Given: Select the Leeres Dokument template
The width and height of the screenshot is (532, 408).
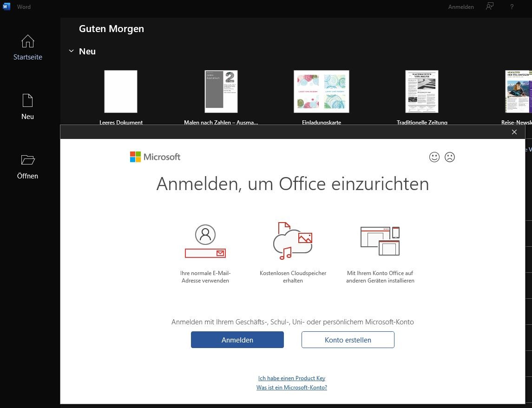Looking at the screenshot, I should pos(121,92).
